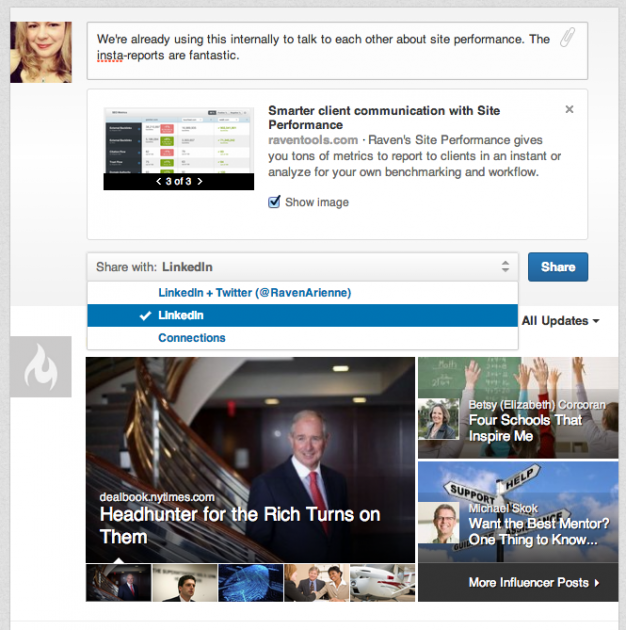Screen dimensions: 626x630
Task: Go to next preview image arrow
Action: (200, 181)
